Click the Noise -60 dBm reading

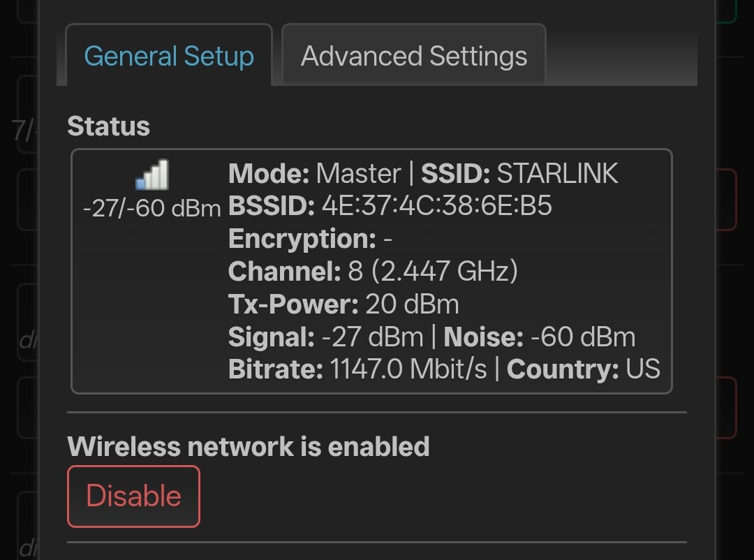click(x=540, y=337)
